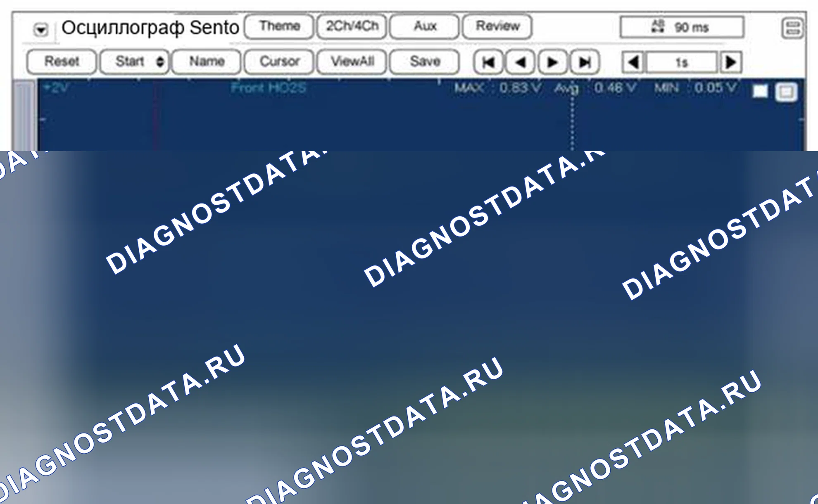The width and height of the screenshot is (818, 504).
Task: Click the Review button
Action: click(x=497, y=26)
